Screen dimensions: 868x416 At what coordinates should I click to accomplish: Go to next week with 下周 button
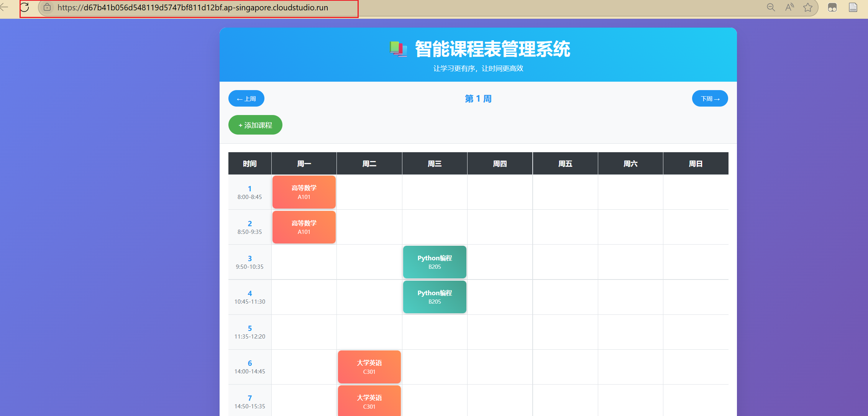[710, 99]
